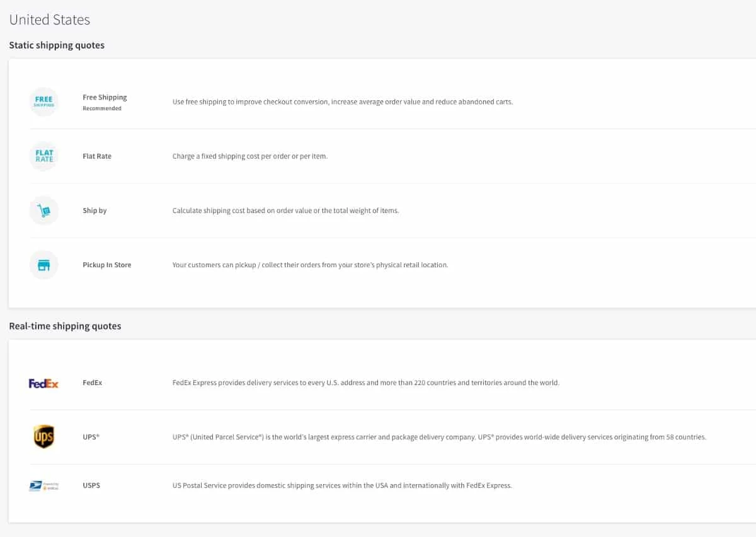Click the Pickup In Store storefront icon
Screen dimensions: 756x537
[x=44, y=265]
